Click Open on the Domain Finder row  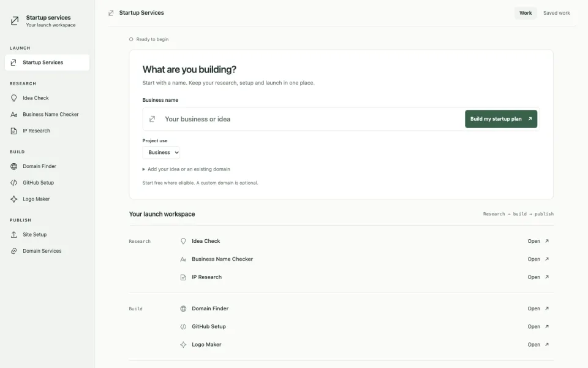[538, 309]
